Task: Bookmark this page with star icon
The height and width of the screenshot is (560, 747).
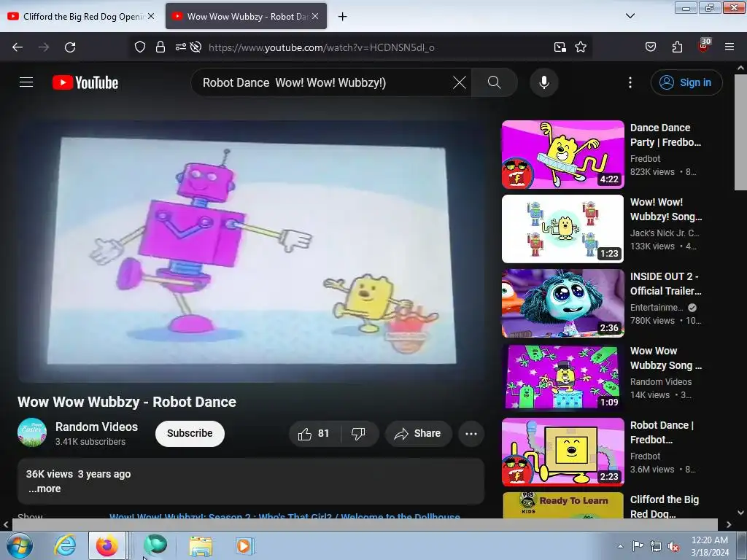Action: (580, 47)
